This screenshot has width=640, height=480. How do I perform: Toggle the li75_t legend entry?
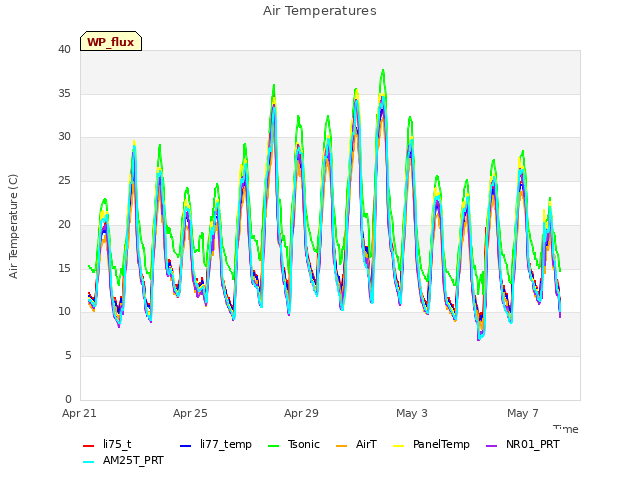(x=107, y=444)
